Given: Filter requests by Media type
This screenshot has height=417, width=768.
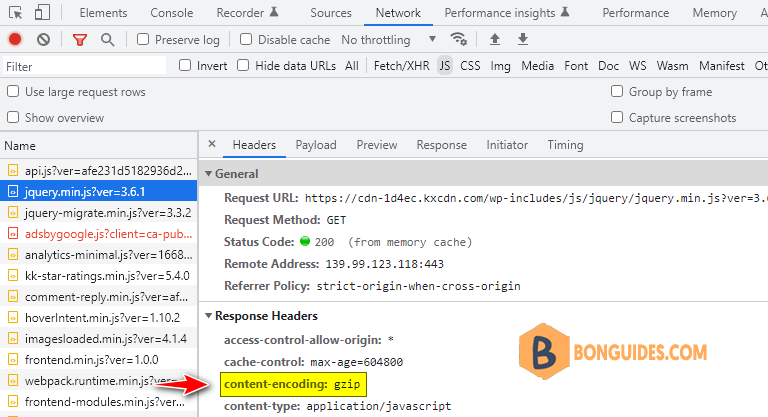Looking at the screenshot, I should pyautogui.click(x=537, y=66).
